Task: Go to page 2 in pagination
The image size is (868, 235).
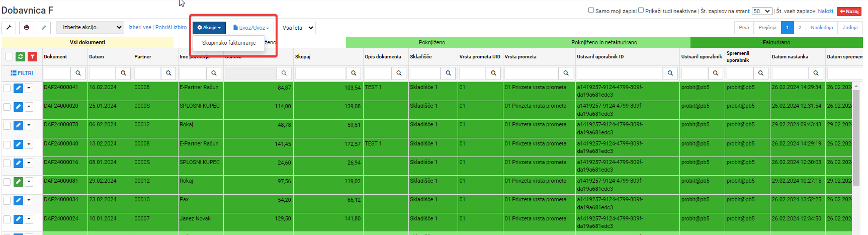Action: pyautogui.click(x=800, y=28)
